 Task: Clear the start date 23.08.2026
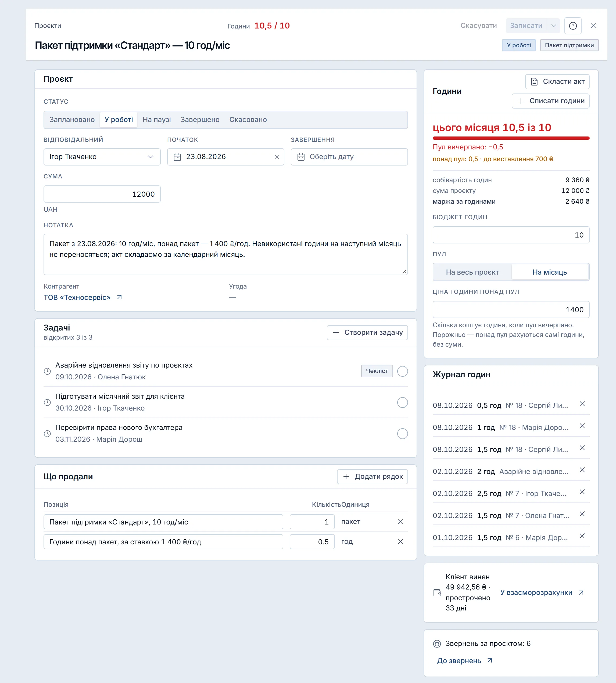tap(277, 157)
